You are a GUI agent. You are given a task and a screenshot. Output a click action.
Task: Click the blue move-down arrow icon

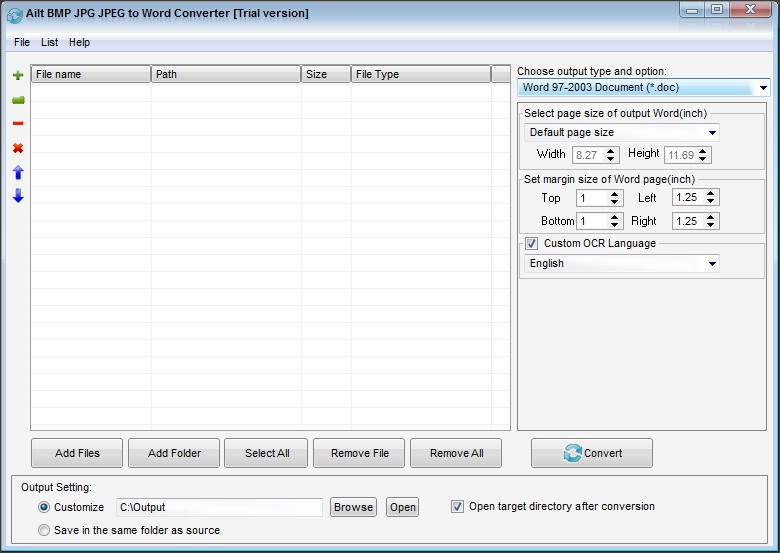click(18, 195)
